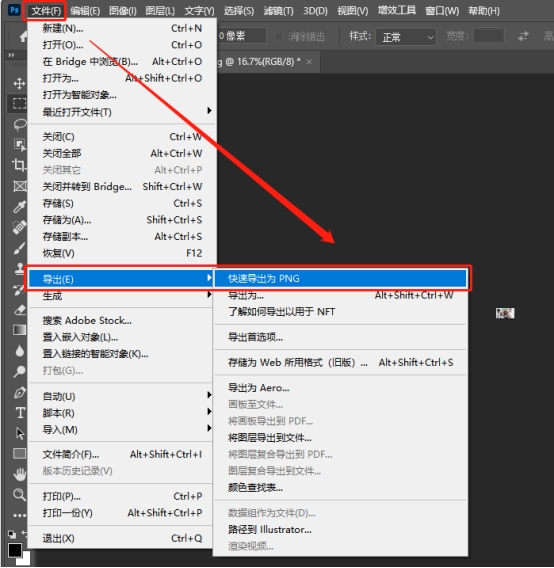Choose Layers to Files export
The height and width of the screenshot is (568, 554).
[x=341, y=438]
